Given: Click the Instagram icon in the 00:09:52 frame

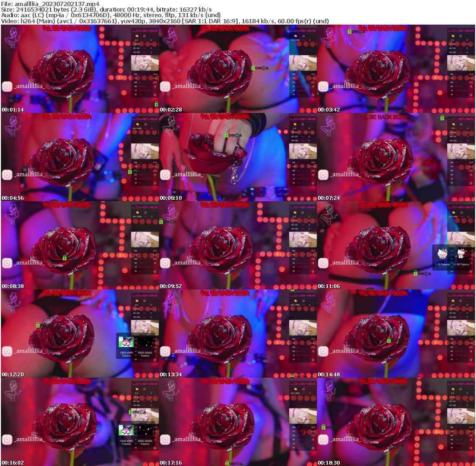Looking at the screenshot, I should point(165,263).
